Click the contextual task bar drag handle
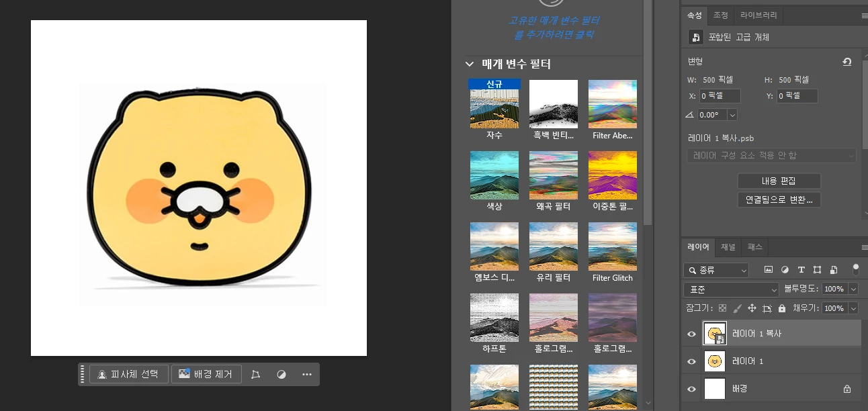868x411 pixels. (83, 374)
